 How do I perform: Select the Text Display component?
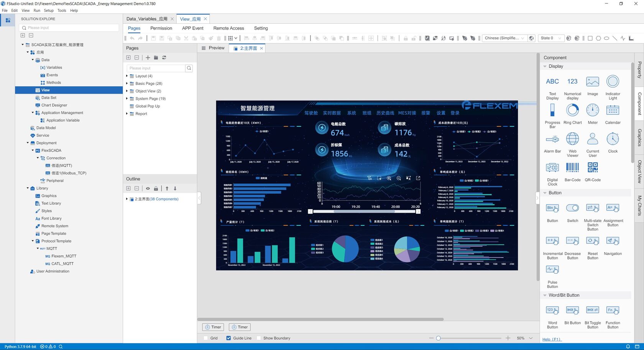coord(552,88)
